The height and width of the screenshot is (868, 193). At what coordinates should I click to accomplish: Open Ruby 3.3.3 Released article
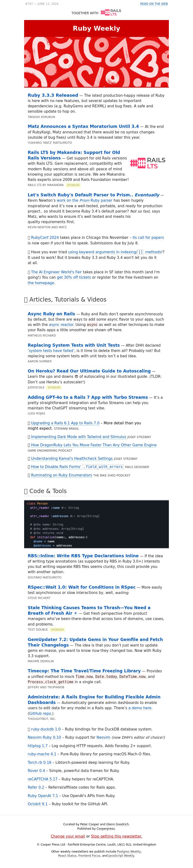(x=53, y=95)
